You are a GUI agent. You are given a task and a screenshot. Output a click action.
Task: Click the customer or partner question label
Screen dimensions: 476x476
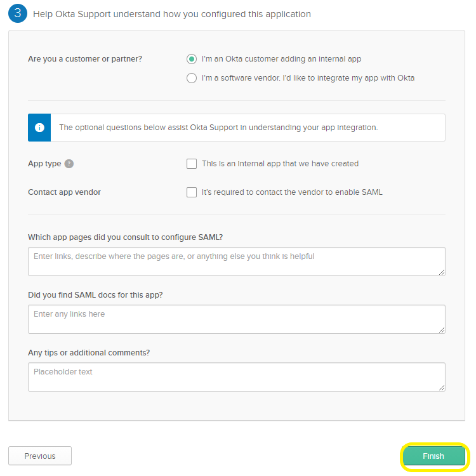pyautogui.click(x=85, y=59)
